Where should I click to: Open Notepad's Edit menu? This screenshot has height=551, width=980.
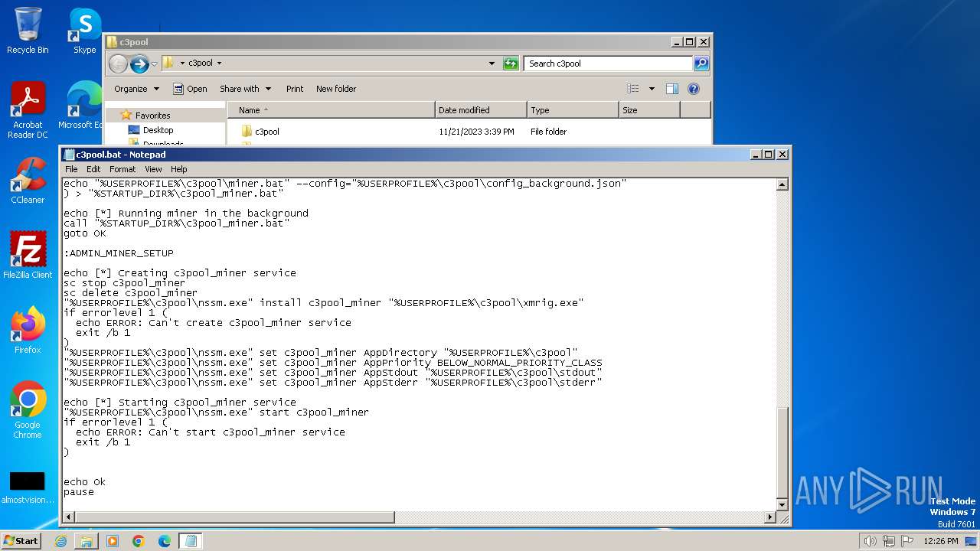pos(93,169)
